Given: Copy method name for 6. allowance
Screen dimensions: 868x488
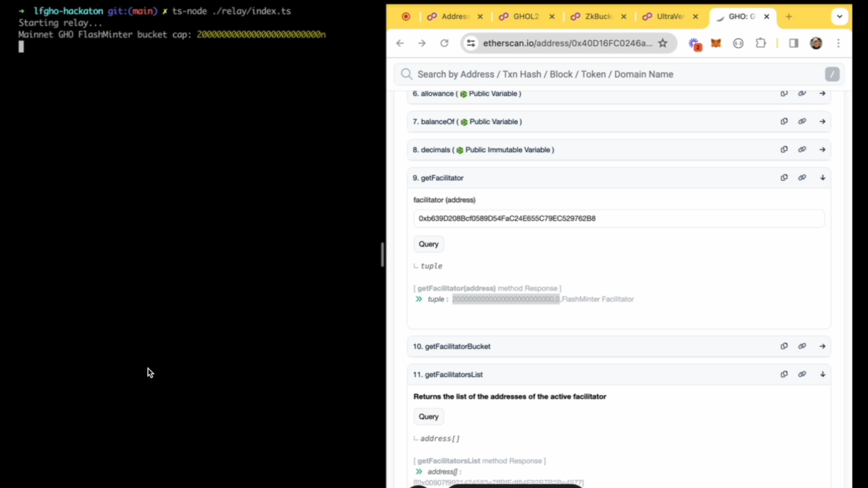Looking at the screenshot, I should (x=784, y=94).
